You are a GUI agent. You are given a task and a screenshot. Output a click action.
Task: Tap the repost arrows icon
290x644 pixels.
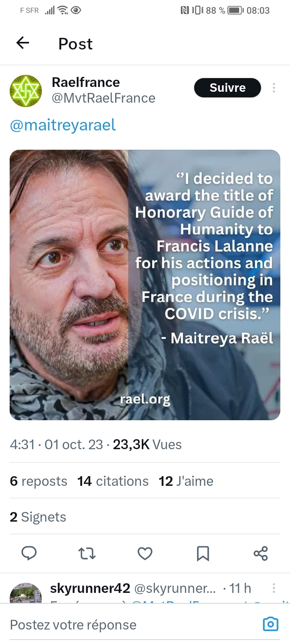click(x=87, y=553)
